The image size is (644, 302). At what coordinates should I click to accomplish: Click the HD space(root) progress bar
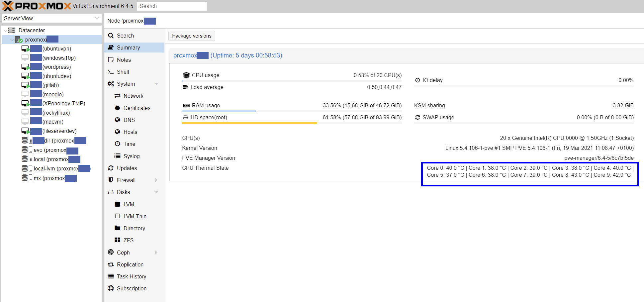(292, 123)
